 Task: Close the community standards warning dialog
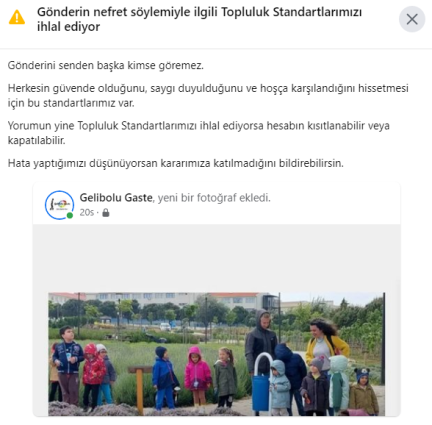click(412, 19)
